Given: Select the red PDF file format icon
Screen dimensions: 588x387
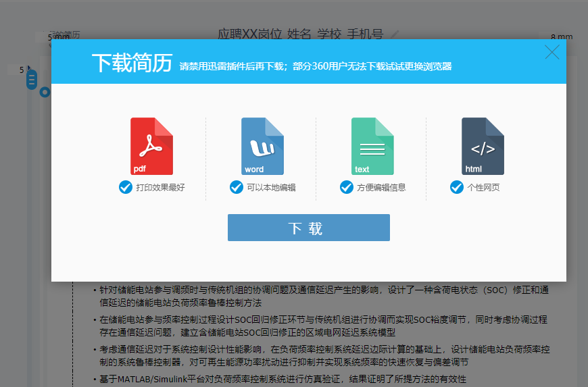Looking at the screenshot, I should point(151,147).
